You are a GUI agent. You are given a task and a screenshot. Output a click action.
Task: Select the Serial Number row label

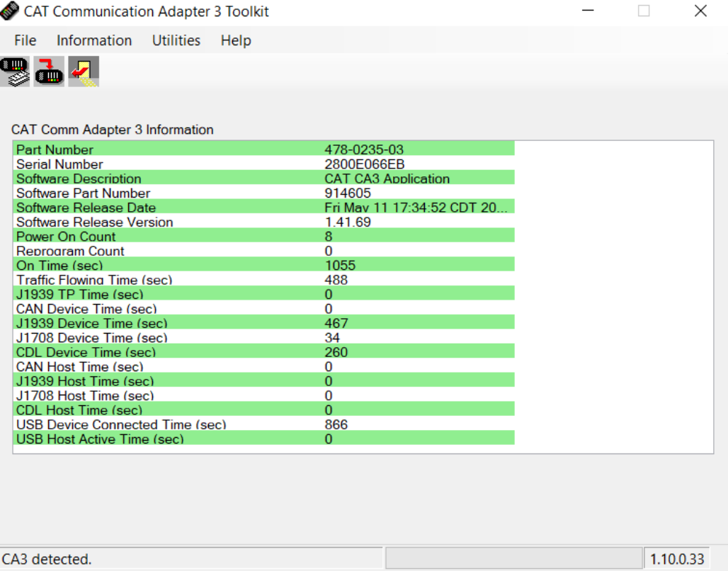59,164
